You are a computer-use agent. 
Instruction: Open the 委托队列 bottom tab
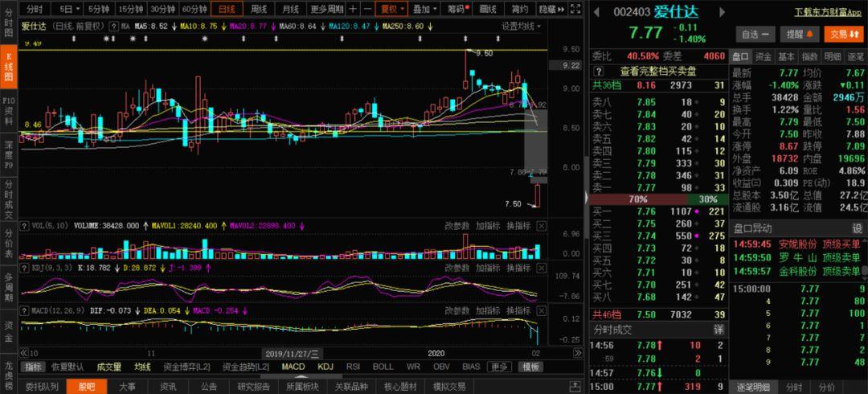tap(42, 387)
